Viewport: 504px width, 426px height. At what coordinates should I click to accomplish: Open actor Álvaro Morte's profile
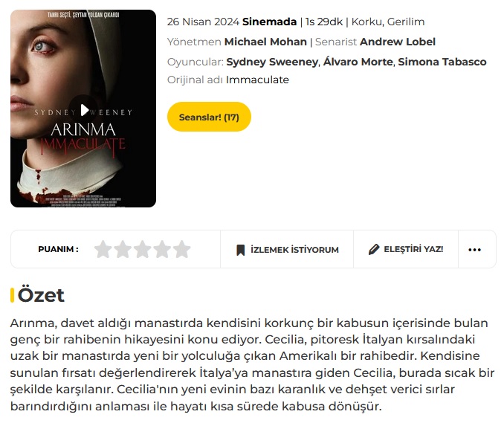[358, 62]
